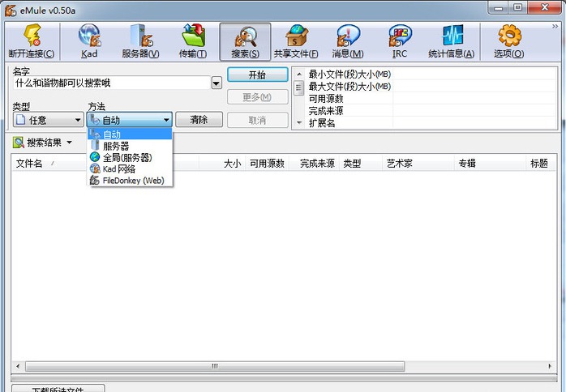
Task: Click the Clear (清除) button
Action: coord(199,120)
